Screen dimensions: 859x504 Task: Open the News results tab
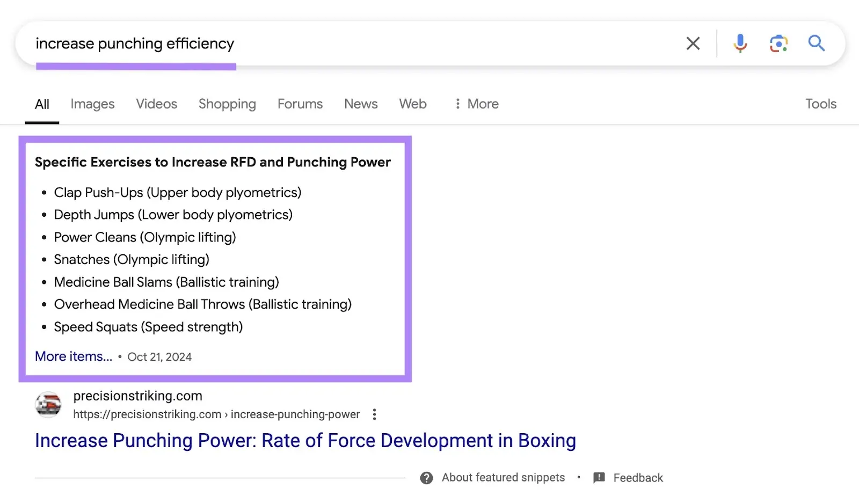360,104
